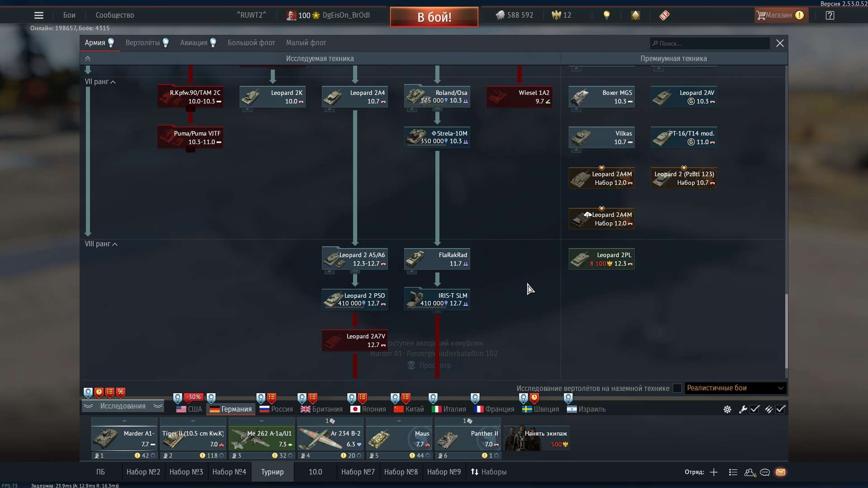
Task: Click the Golden Eagles icon
Action: coord(555,15)
